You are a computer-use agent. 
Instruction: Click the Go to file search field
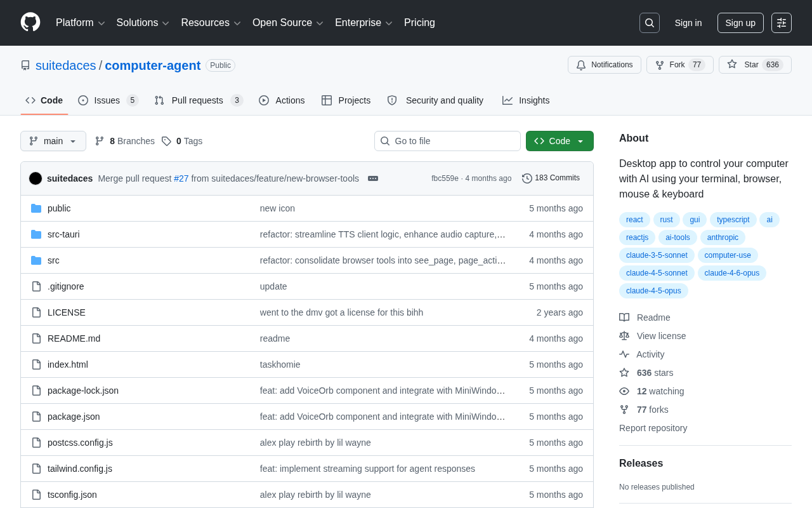(447, 141)
